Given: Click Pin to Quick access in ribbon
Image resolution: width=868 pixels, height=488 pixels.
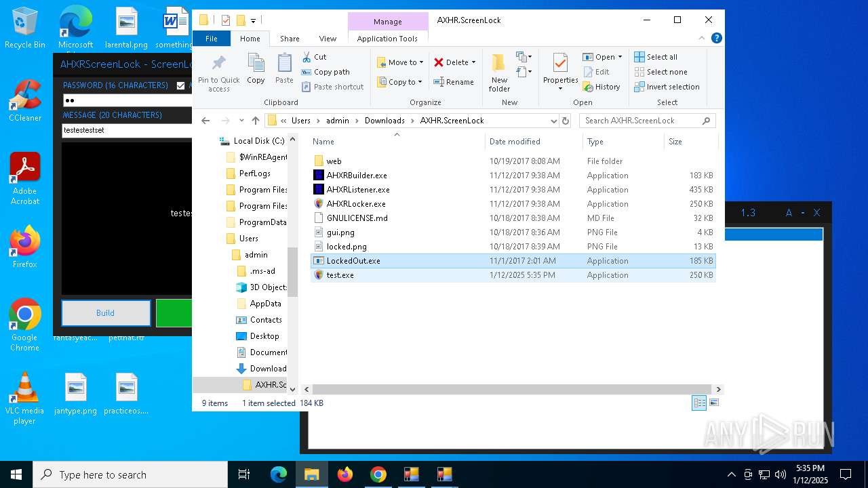Looking at the screenshot, I should pyautogui.click(x=219, y=73).
